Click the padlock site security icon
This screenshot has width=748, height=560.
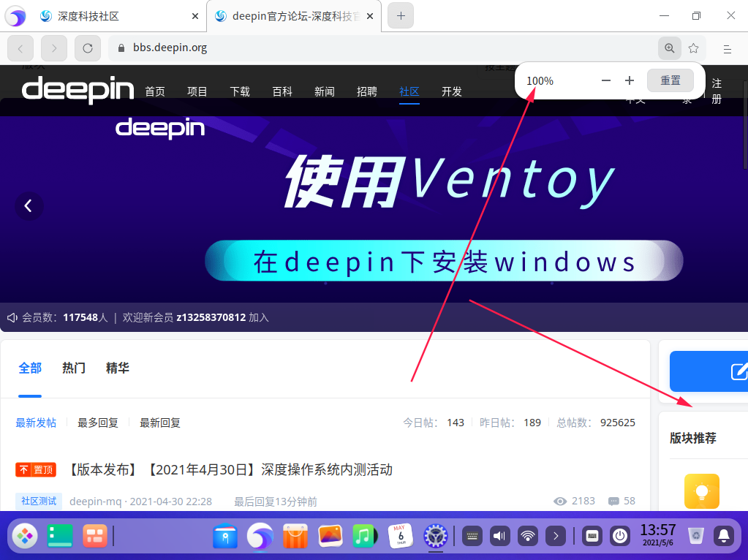(121, 48)
